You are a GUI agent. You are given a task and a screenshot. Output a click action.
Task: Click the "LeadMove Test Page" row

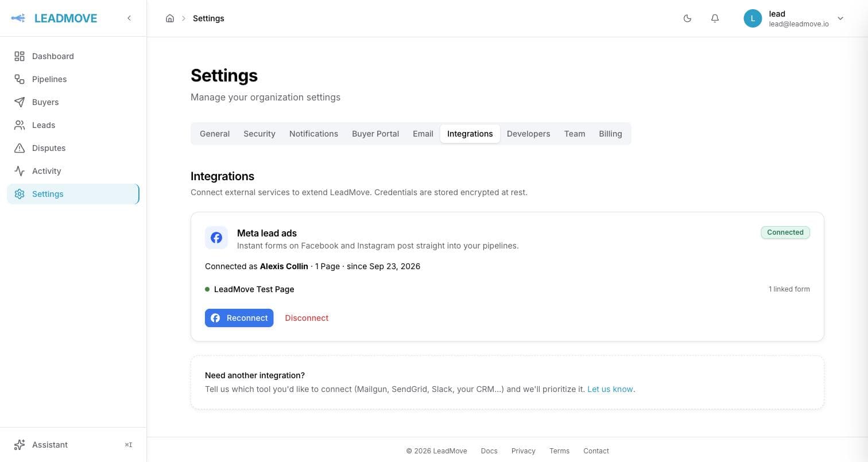coord(507,289)
